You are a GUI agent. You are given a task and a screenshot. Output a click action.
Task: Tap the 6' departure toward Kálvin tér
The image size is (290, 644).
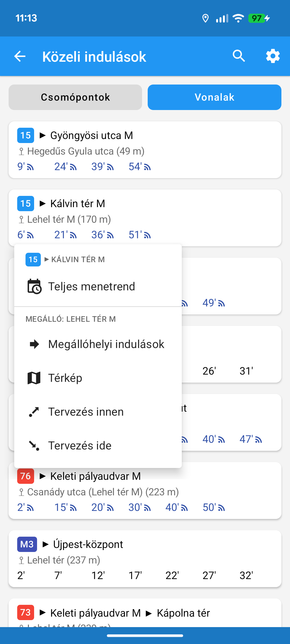pyautogui.click(x=25, y=235)
